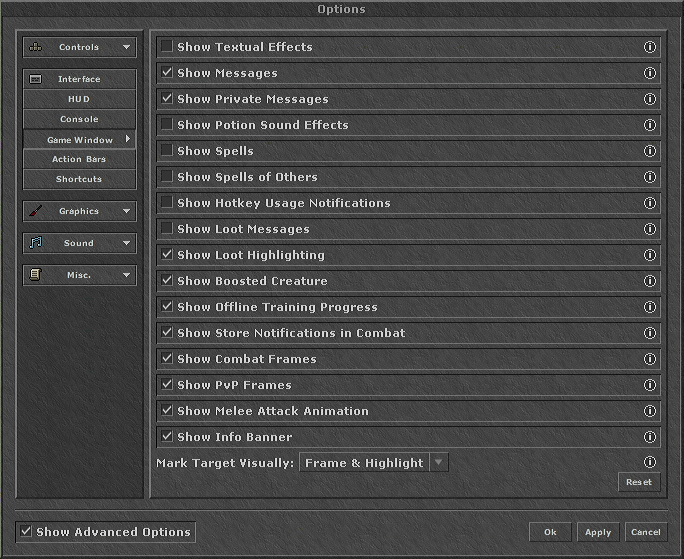684x559 pixels.
Task: Go to the Shortcuts settings
Action: point(79,179)
